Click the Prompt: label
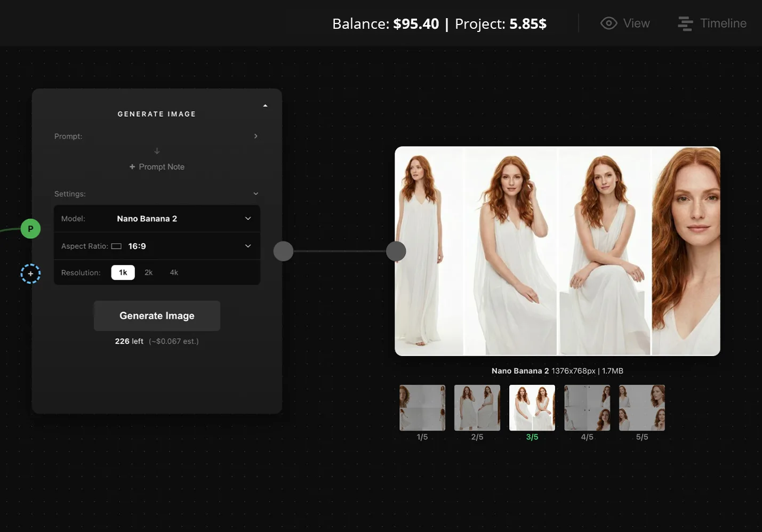This screenshot has width=762, height=532. (x=68, y=136)
